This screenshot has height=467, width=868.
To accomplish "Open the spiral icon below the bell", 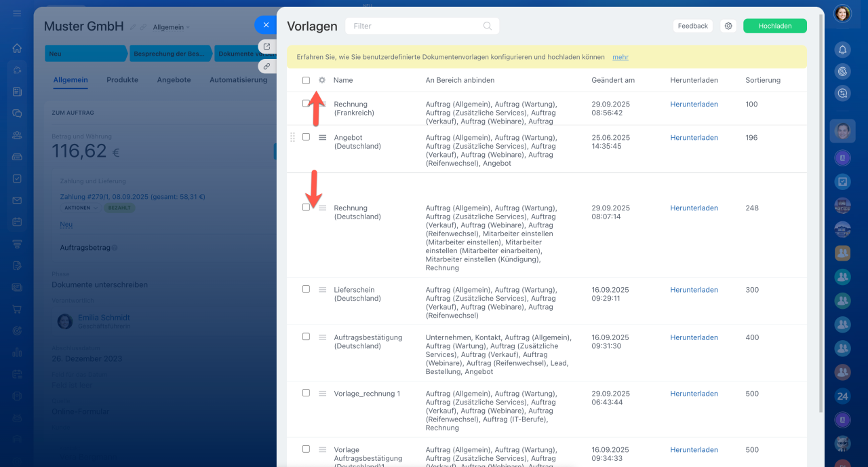I will pos(842,71).
